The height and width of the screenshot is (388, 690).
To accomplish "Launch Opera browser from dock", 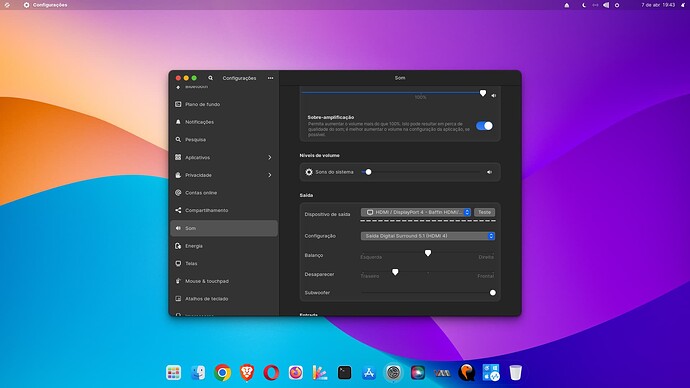I will (x=271, y=373).
